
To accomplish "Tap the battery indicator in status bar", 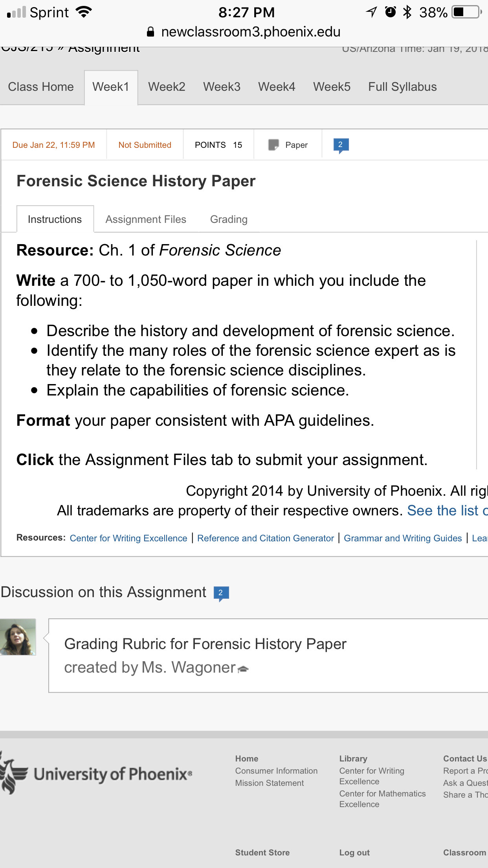I will [x=467, y=12].
